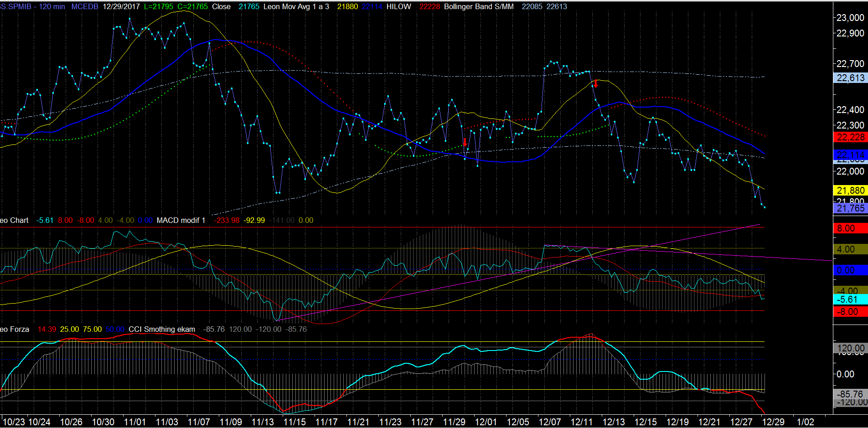Click the 11/01 date on time axis

click(135, 422)
